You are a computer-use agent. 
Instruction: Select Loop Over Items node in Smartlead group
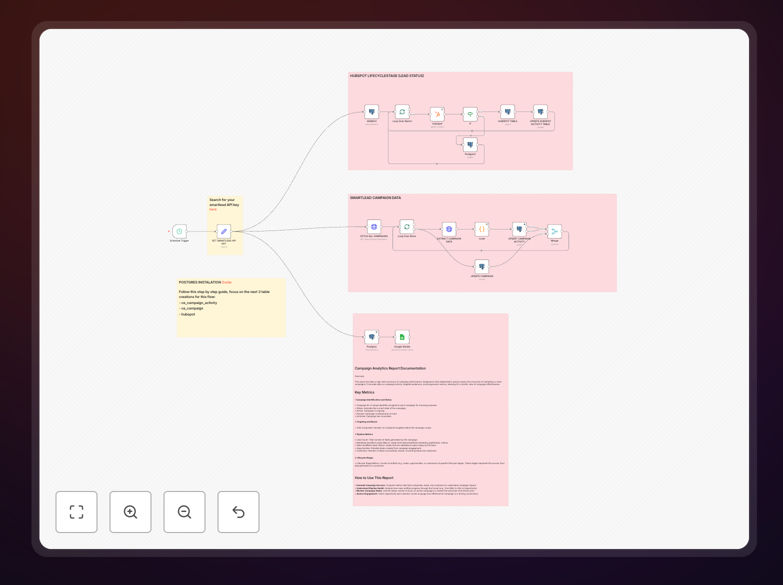pyautogui.click(x=406, y=227)
